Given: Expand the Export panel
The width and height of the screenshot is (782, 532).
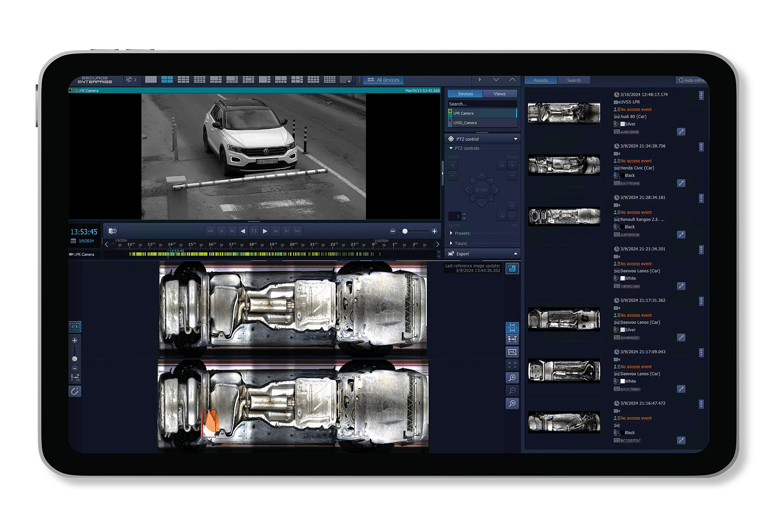Looking at the screenshot, I should click(x=515, y=254).
